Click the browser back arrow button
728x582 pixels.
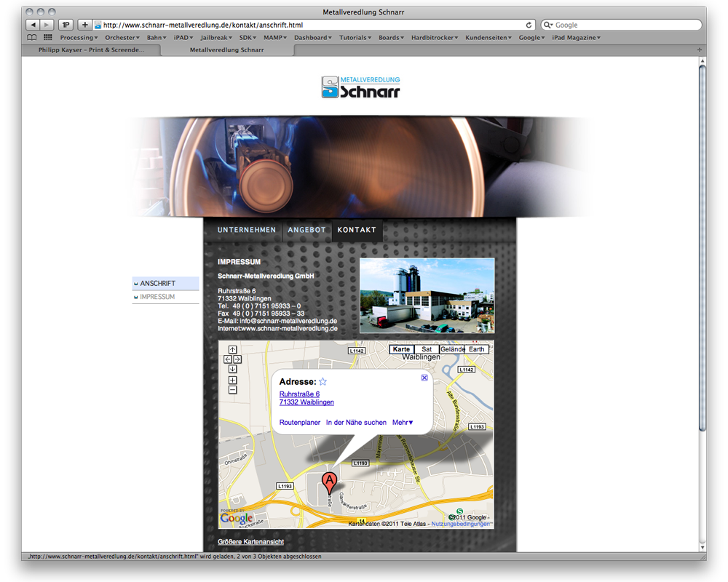tap(33, 25)
